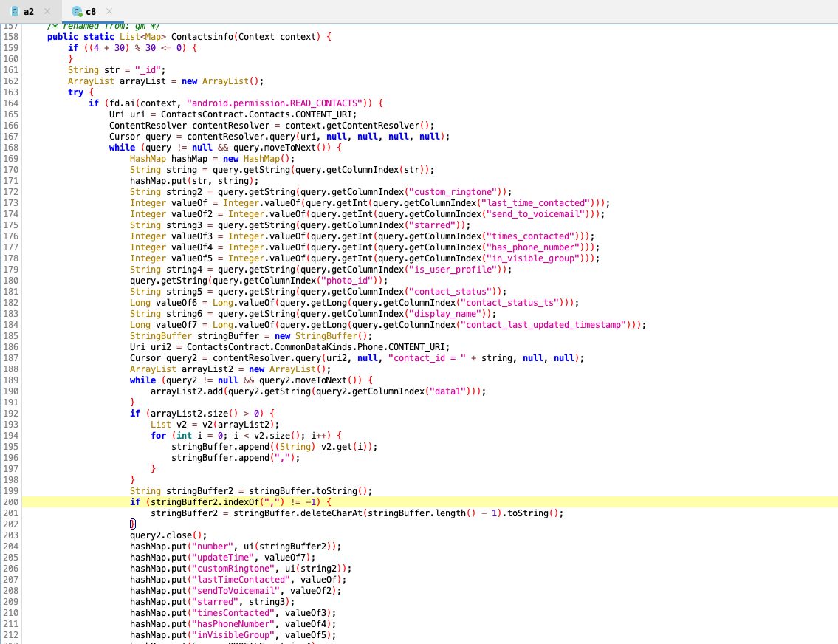The height and width of the screenshot is (644, 838).
Task: Click line number 187 in gutter
Action: [10, 358]
